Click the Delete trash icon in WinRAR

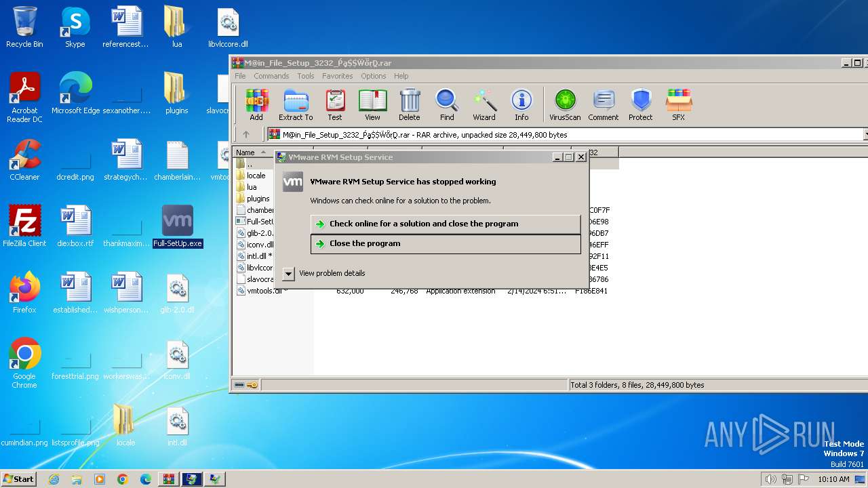(x=410, y=105)
